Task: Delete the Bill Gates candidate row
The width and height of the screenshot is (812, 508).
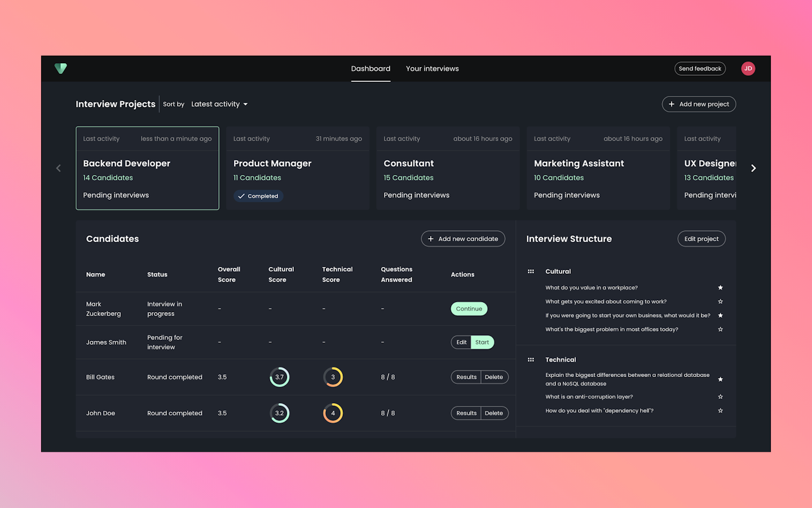Action: 494,377
